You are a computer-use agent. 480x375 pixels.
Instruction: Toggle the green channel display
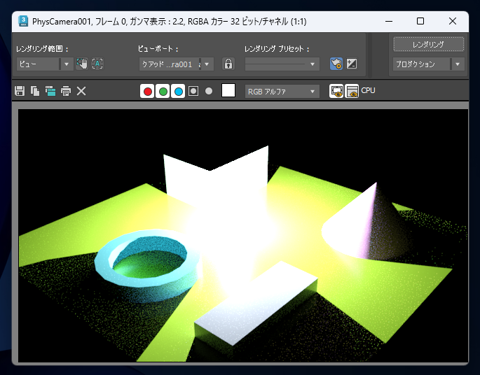tap(163, 91)
